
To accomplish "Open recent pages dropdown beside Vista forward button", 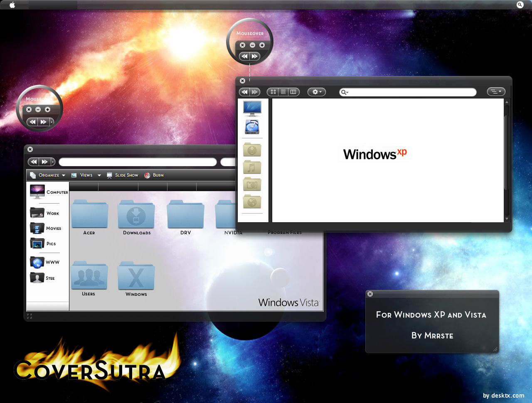I will (53, 162).
